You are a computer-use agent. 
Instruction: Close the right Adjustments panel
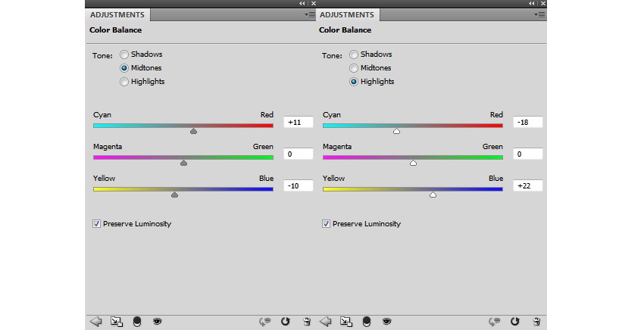pos(543,3)
